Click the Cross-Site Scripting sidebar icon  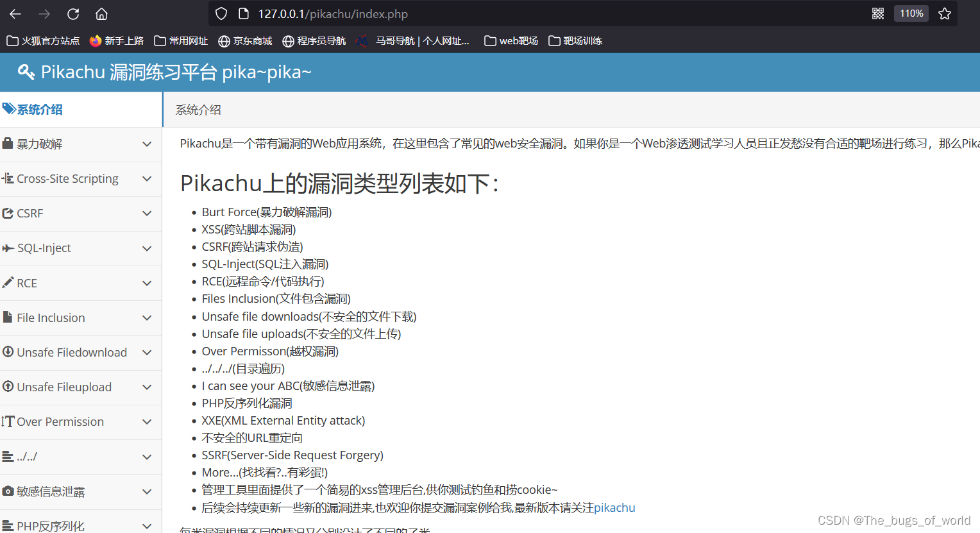(x=8, y=178)
